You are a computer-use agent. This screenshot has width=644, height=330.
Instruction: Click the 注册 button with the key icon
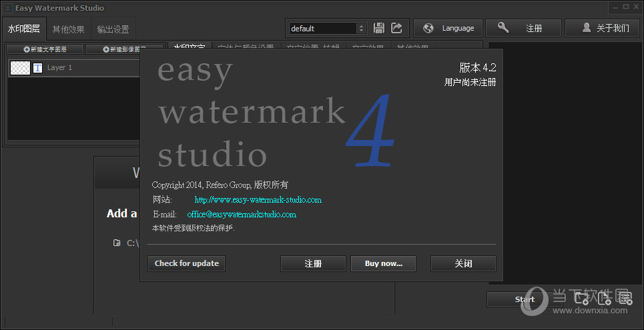click(523, 28)
